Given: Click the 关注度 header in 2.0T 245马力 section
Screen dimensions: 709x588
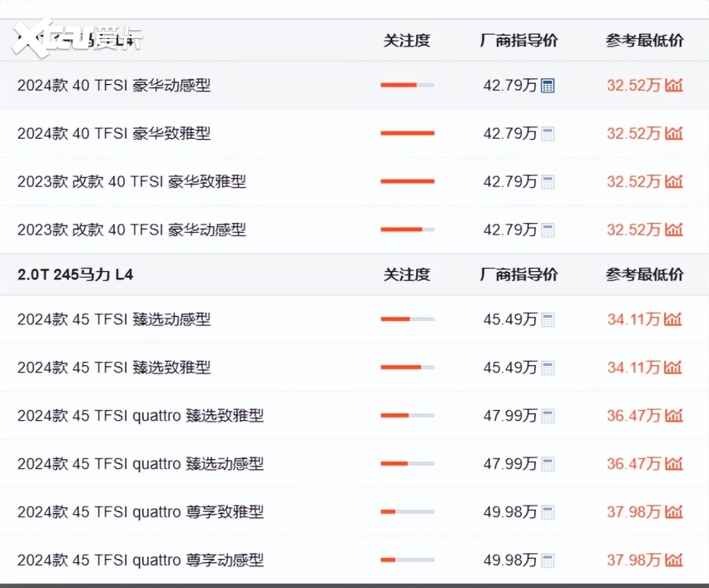Looking at the screenshot, I should point(407,274).
